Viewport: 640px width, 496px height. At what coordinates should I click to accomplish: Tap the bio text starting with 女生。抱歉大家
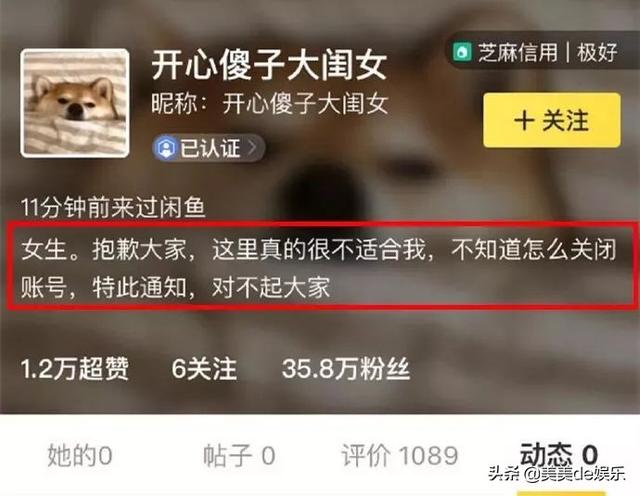coord(319,268)
